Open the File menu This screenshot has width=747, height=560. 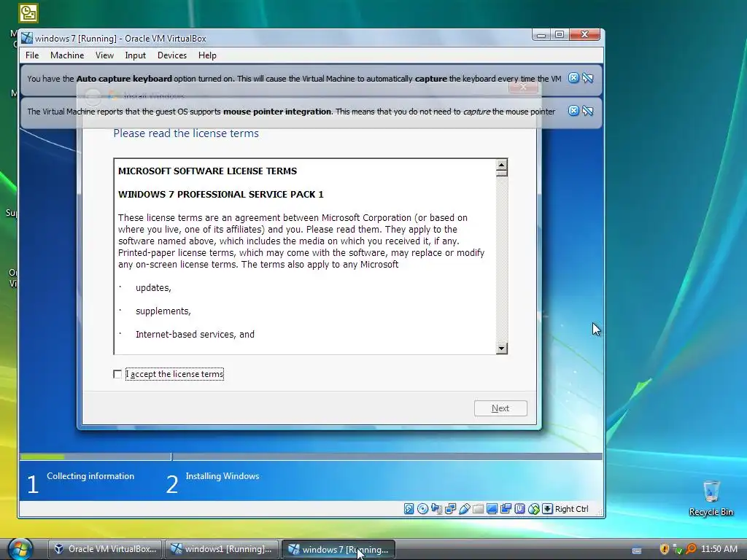(32, 55)
